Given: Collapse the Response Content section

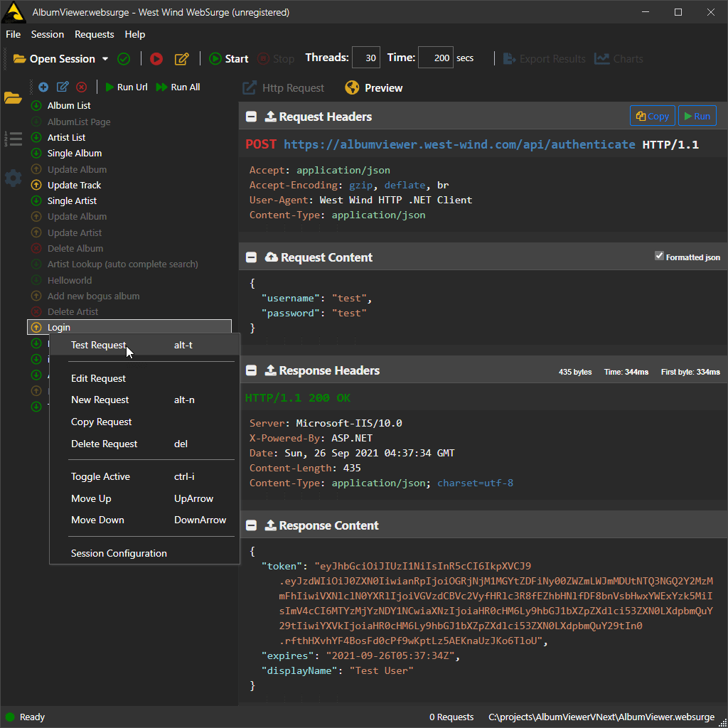Looking at the screenshot, I should click(252, 525).
